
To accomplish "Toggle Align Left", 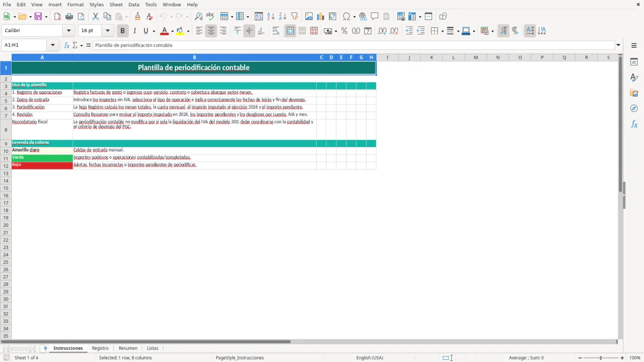I will (x=199, y=31).
